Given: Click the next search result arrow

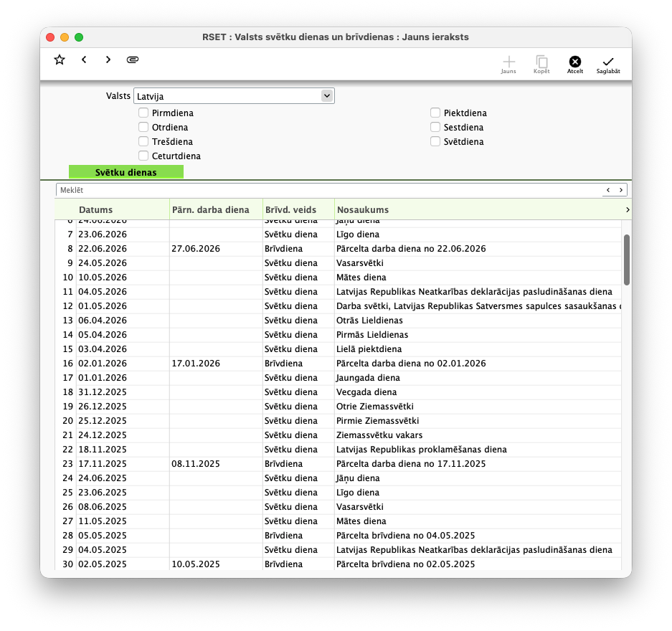Looking at the screenshot, I should pyautogui.click(x=620, y=190).
